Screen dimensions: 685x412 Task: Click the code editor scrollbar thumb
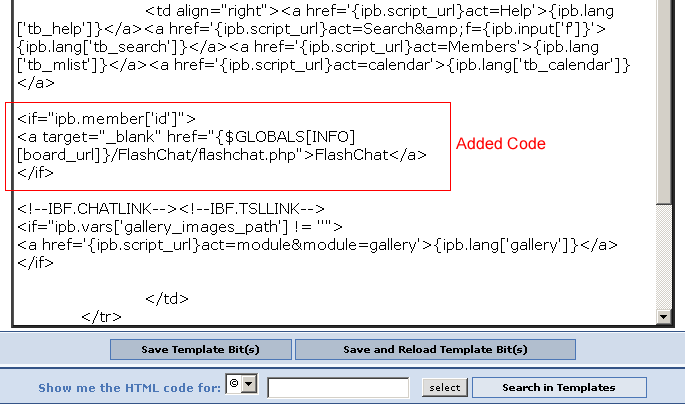tap(664, 101)
